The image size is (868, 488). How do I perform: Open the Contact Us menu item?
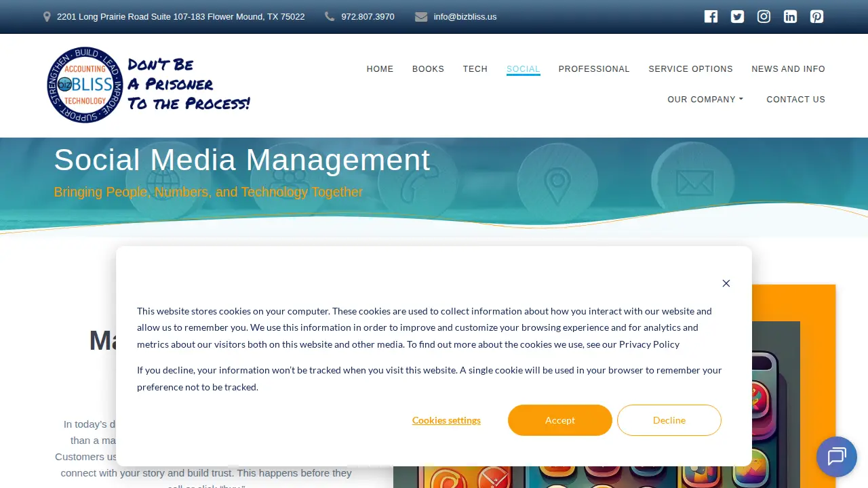coord(795,100)
